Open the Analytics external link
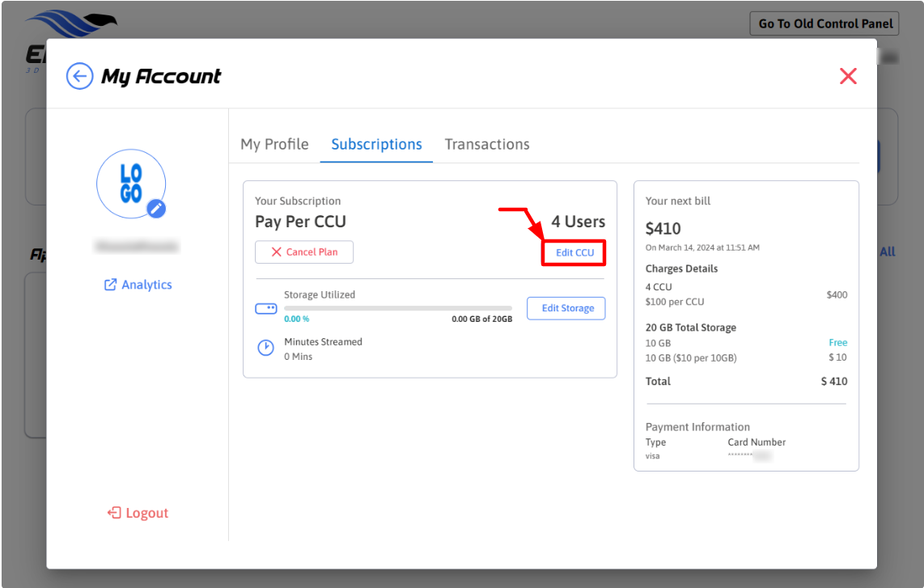 [x=138, y=285]
